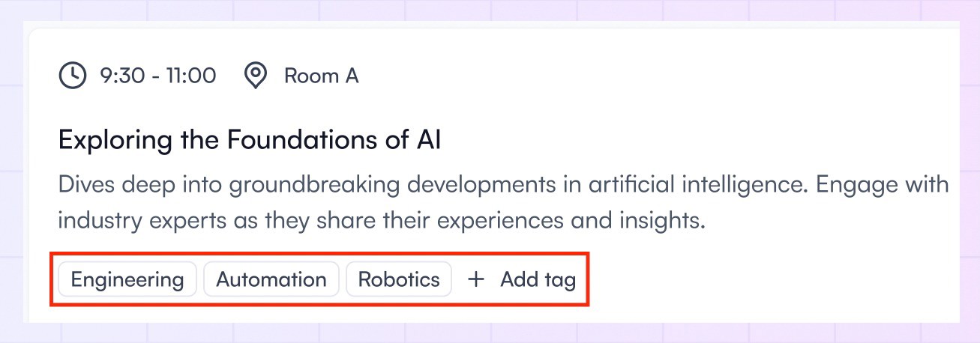Open the Exploring the Foundations of AI title
980x343 pixels.
coord(250,140)
